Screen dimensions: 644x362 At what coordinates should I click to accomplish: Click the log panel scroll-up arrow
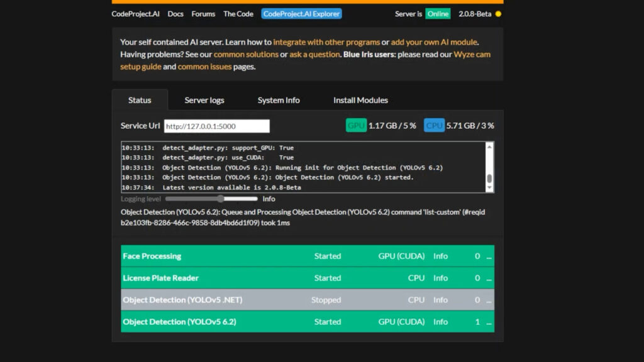pyautogui.click(x=489, y=147)
